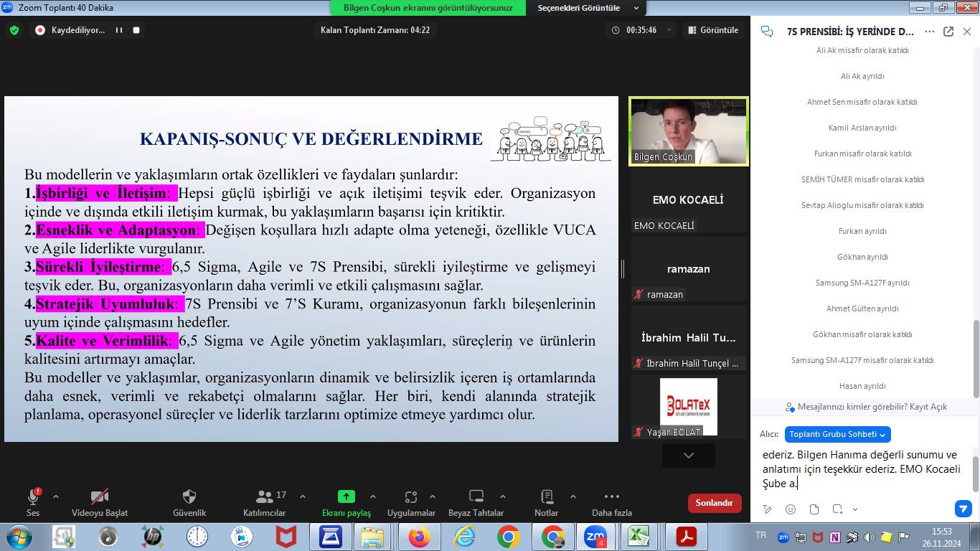980x551 pixels.
Task: Click 'Hasan ayrıldı' chat entry
Action: point(862,386)
